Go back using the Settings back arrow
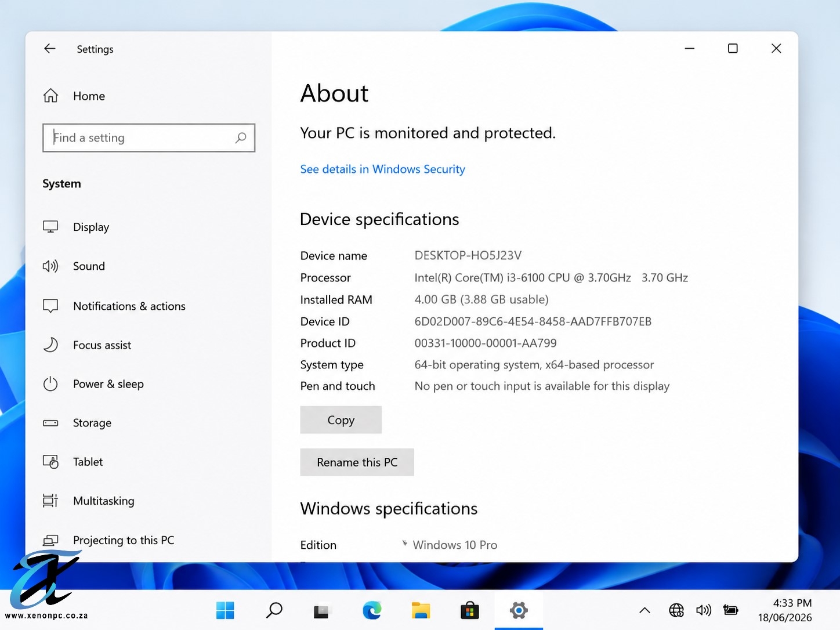This screenshot has height=630, width=840. pyautogui.click(x=50, y=49)
